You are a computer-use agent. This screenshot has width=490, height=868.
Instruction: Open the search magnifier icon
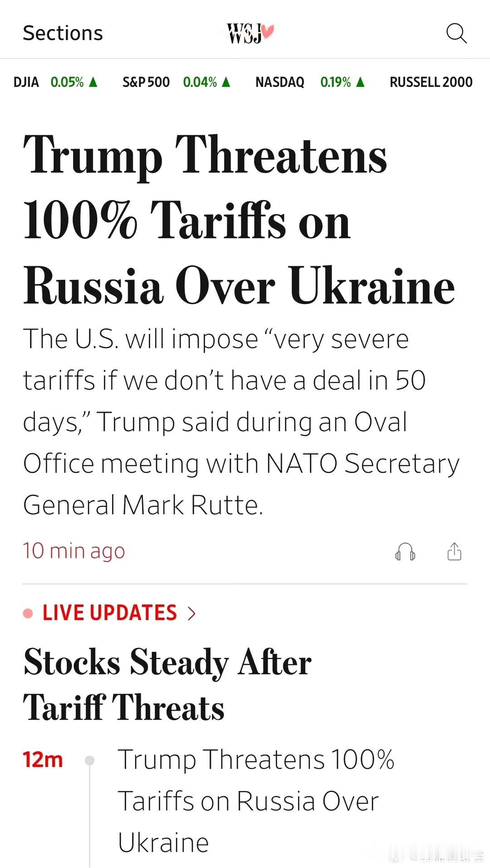[456, 33]
